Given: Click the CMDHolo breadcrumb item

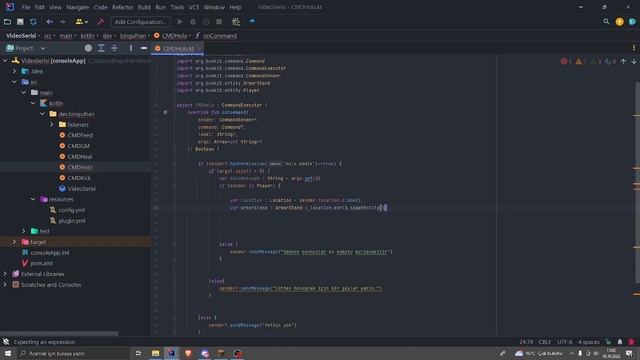Looking at the screenshot, I should [174, 36].
